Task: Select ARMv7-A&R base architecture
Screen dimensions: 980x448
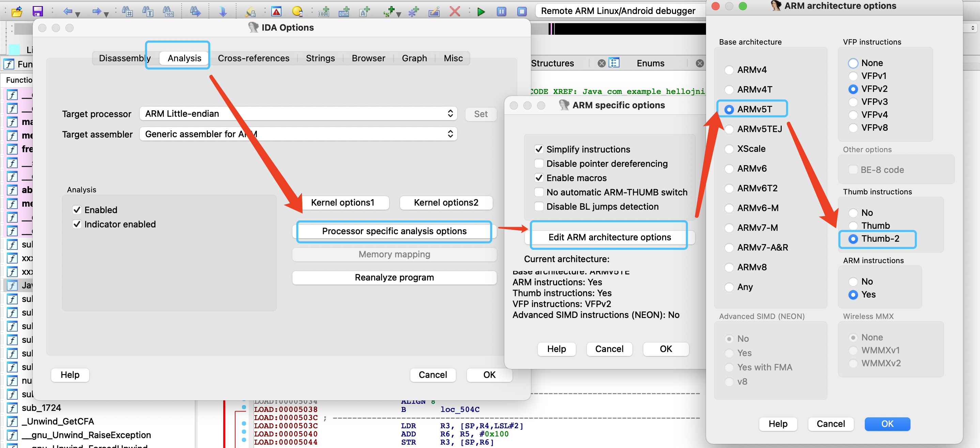Action: tap(729, 248)
